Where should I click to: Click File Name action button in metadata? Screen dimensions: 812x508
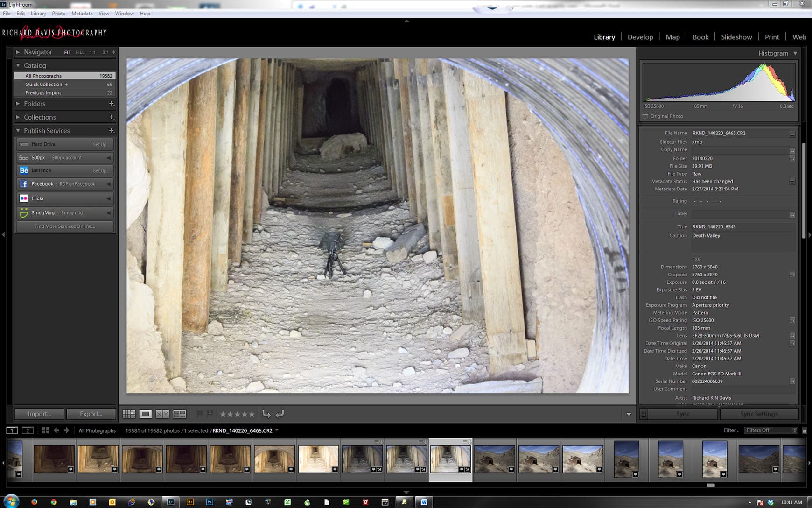[792, 134]
